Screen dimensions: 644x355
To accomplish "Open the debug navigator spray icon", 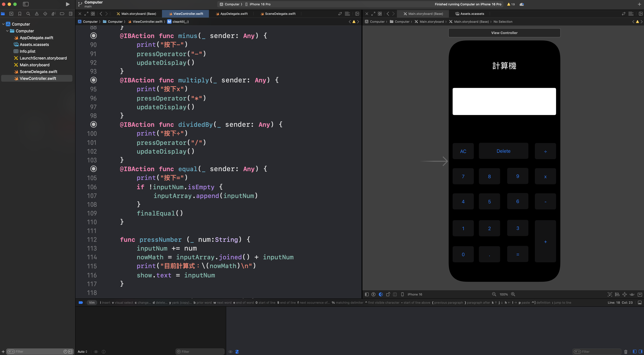I will click(x=53, y=14).
